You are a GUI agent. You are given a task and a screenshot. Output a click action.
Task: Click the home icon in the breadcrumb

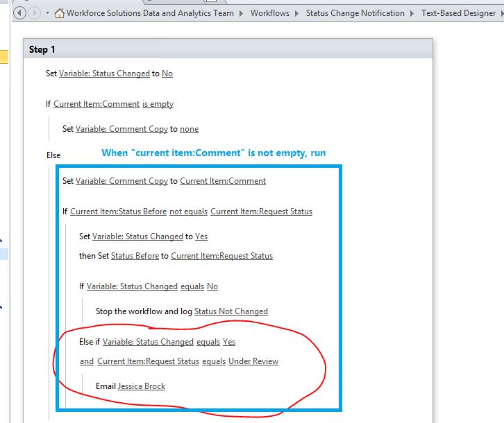(x=60, y=13)
